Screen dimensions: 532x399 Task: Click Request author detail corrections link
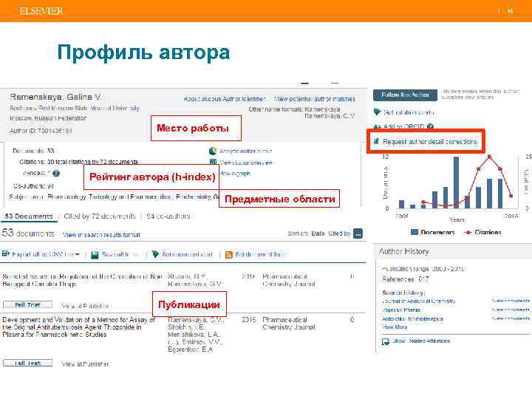tap(430, 142)
